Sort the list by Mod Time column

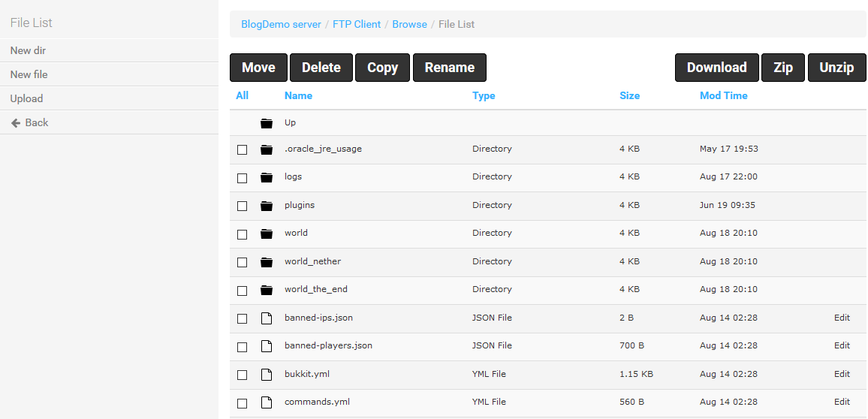point(724,96)
